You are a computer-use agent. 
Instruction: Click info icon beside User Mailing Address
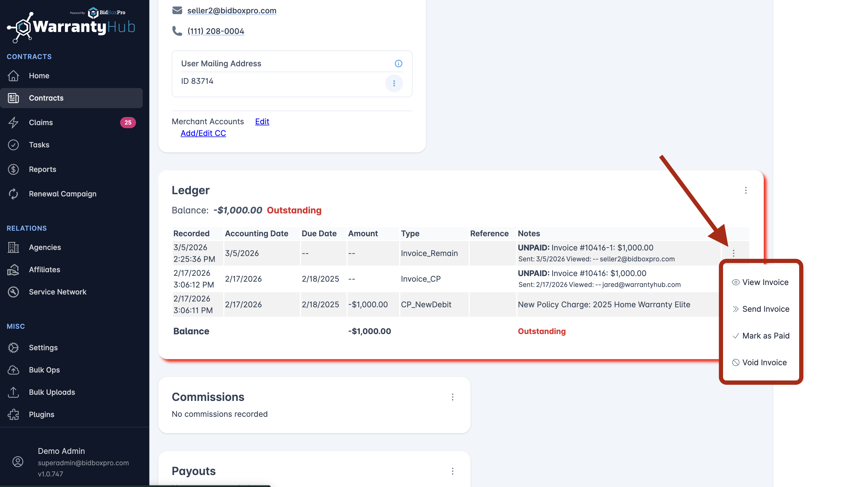point(398,64)
